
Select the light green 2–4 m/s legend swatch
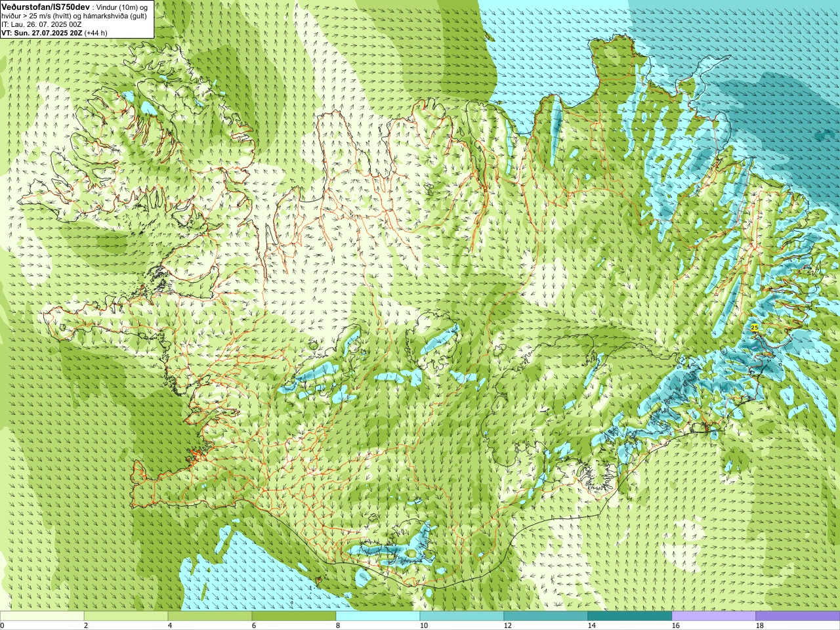pos(126,616)
